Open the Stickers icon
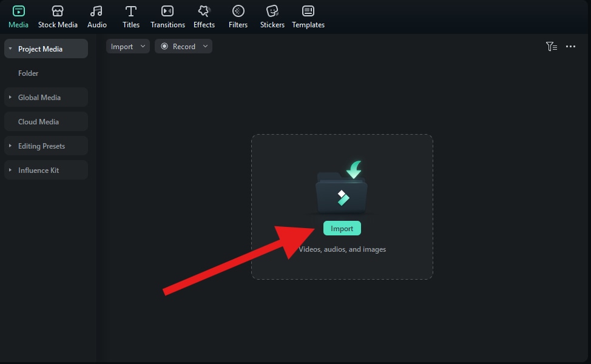The width and height of the screenshot is (591, 364). click(272, 11)
